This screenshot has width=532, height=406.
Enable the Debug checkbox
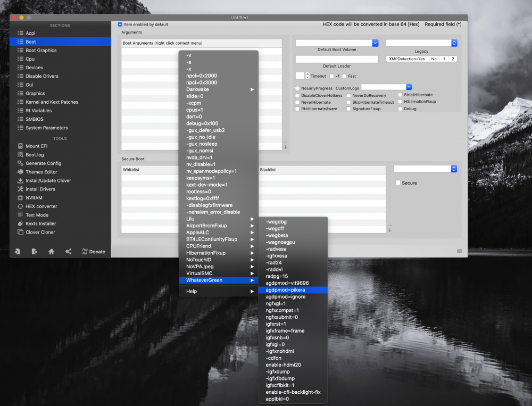[x=400, y=109]
